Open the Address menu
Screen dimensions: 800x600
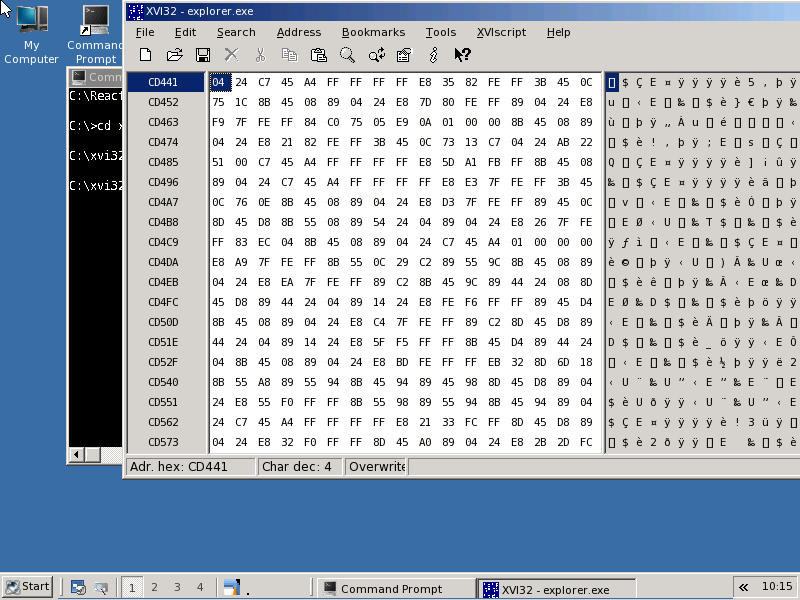point(299,32)
